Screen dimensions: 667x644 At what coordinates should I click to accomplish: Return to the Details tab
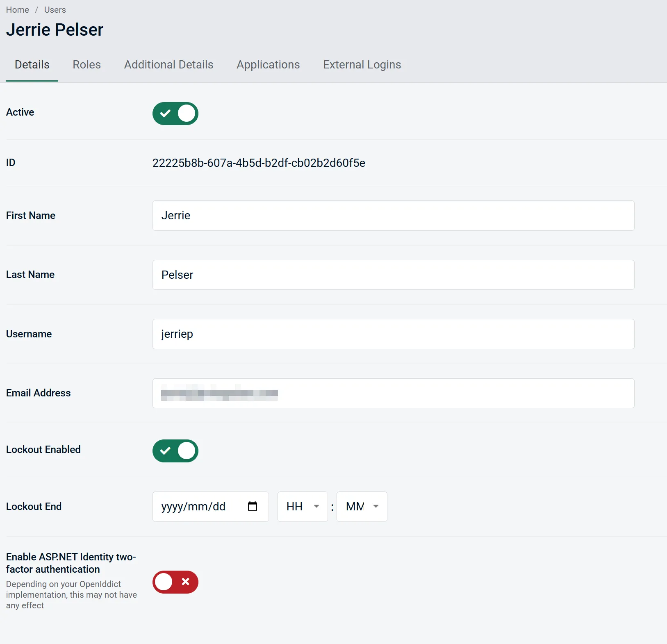[32, 64]
